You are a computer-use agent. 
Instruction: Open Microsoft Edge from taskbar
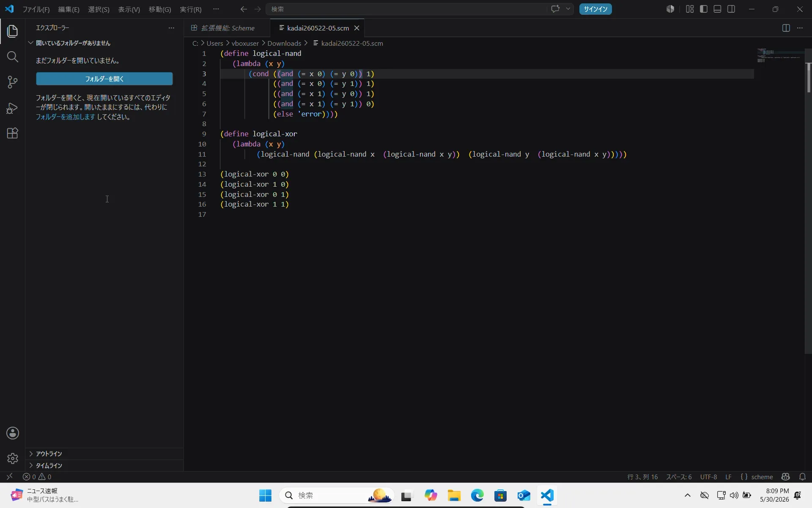477,495
